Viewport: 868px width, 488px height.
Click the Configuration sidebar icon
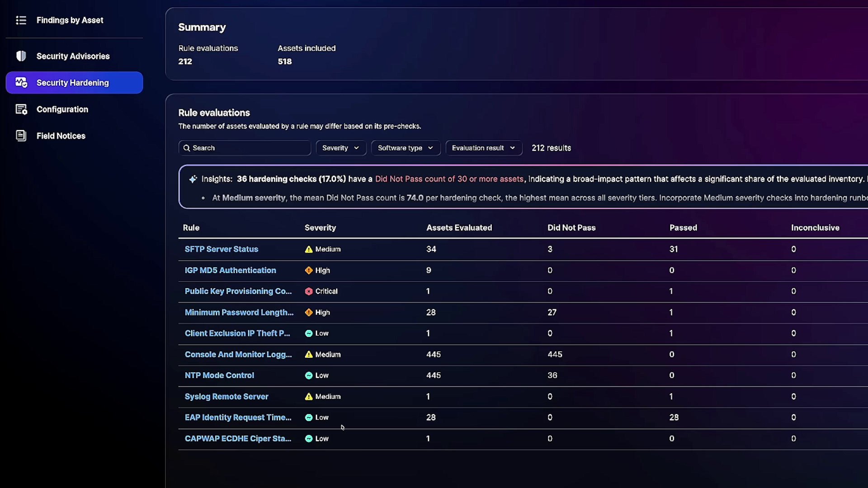pyautogui.click(x=21, y=109)
